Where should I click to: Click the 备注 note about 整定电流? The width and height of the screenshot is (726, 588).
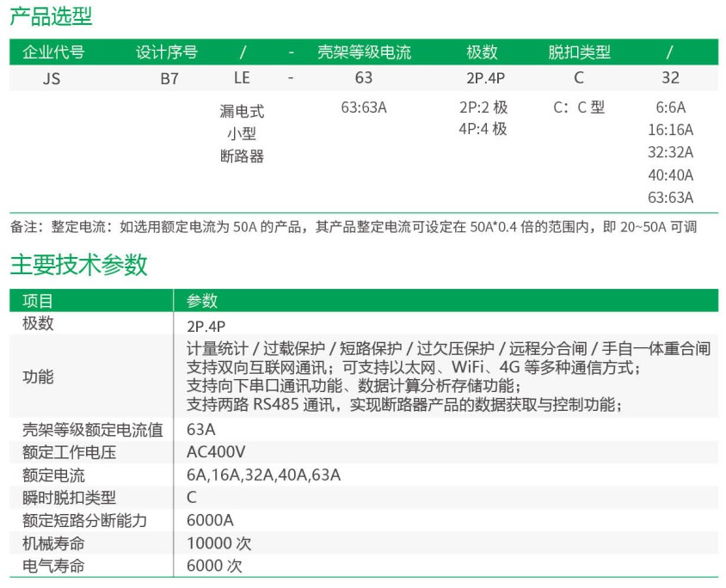353,227
